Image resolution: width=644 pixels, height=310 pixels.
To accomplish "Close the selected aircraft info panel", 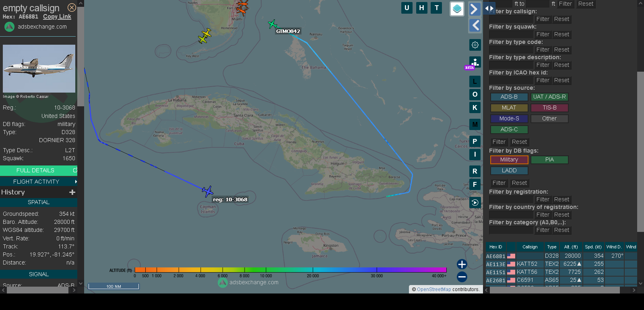I will coord(72,7).
